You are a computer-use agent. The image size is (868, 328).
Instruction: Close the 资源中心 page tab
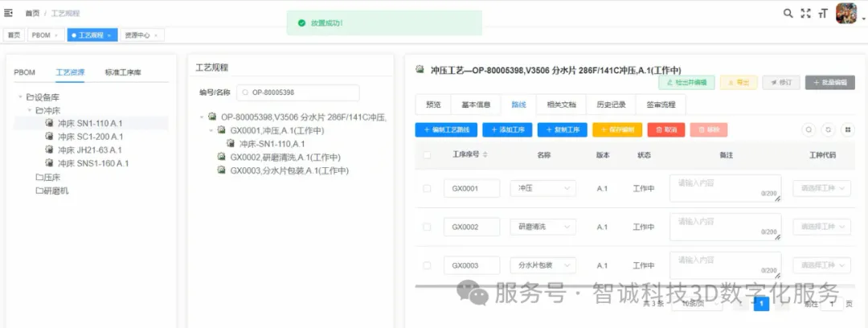coord(156,35)
